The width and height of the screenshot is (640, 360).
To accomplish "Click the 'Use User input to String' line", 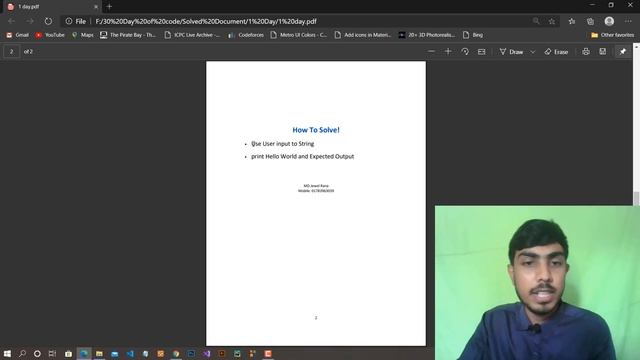I will pos(282,144).
